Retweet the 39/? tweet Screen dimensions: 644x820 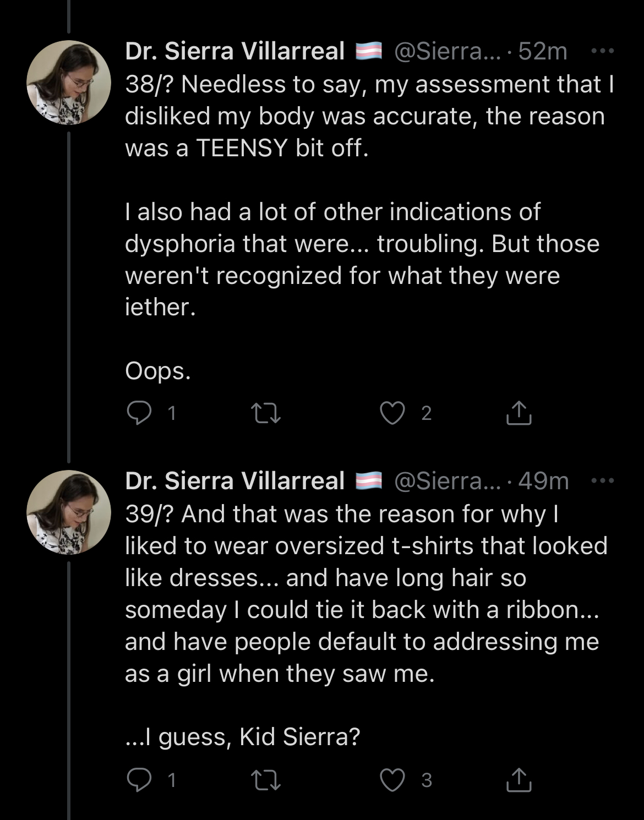pos(266,780)
